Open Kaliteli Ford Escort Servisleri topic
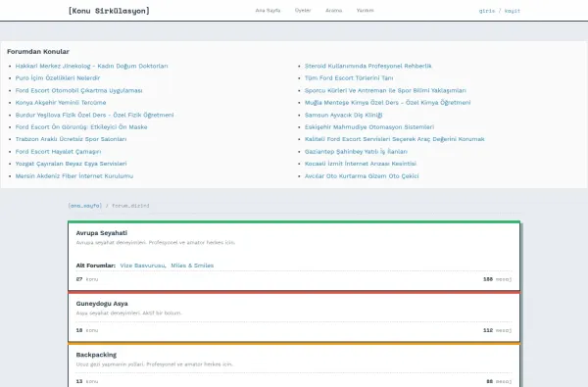The height and width of the screenshot is (387, 588). coord(395,139)
